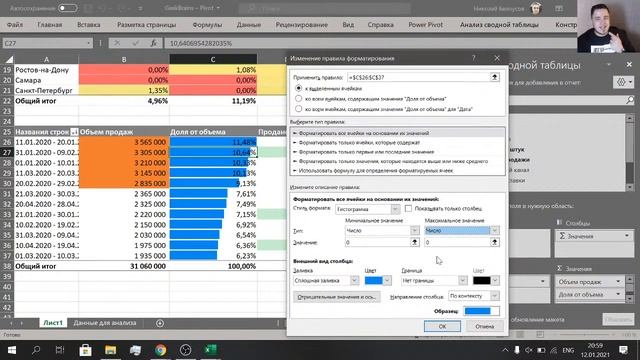Click select-all triangle at sheet corner
Image resolution: width=640 pixels, height=360 pixels.
(9, 60)
